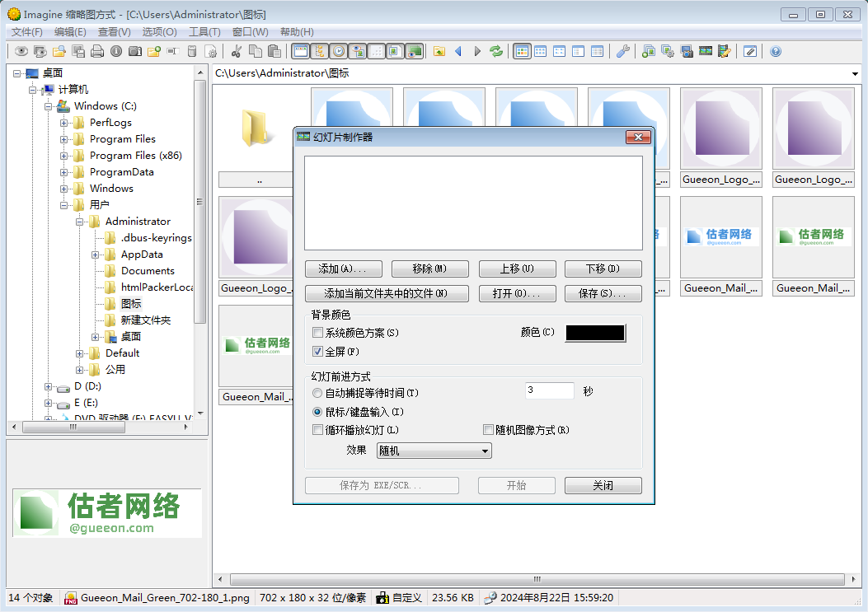The image size is (868, 612).
Task: Click the 打开(O)... button
Action: coord(517,293)
